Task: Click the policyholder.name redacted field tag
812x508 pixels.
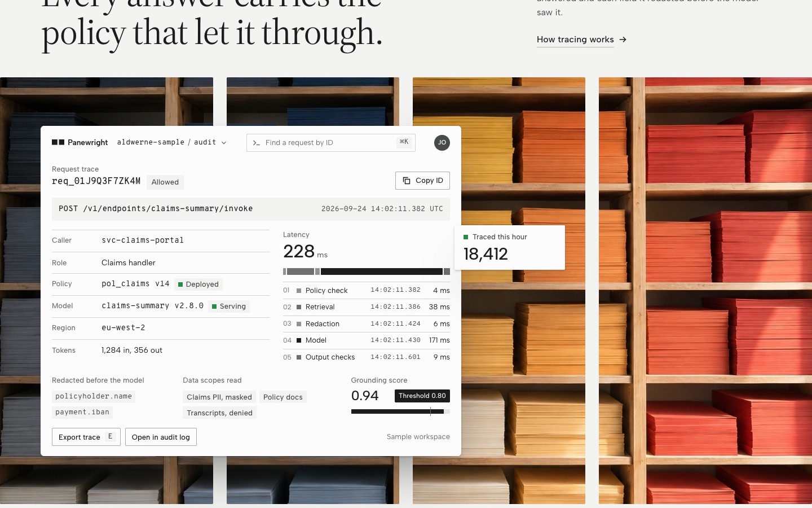Action: (94, 396)
